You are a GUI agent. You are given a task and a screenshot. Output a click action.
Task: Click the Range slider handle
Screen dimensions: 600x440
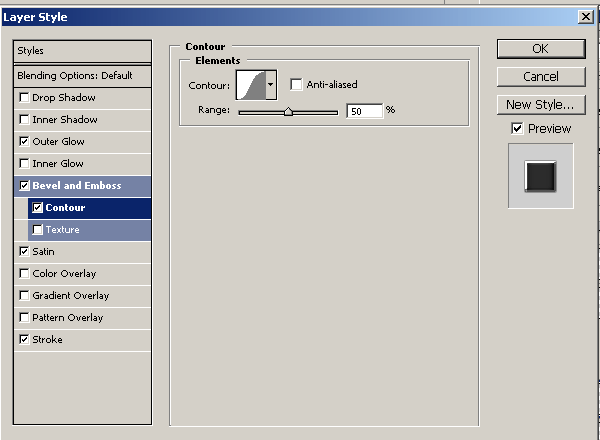pos(288,111)
